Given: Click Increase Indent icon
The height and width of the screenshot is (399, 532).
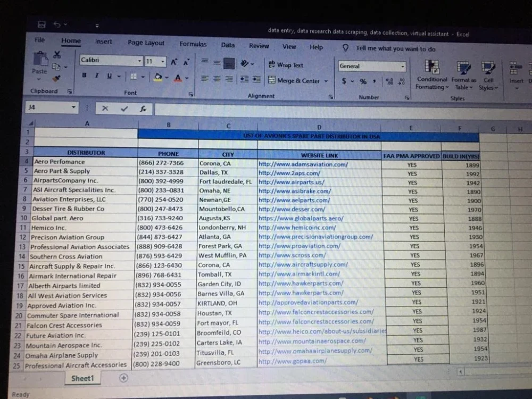Looking at the screenshot, I should click(x=256, y=79).
